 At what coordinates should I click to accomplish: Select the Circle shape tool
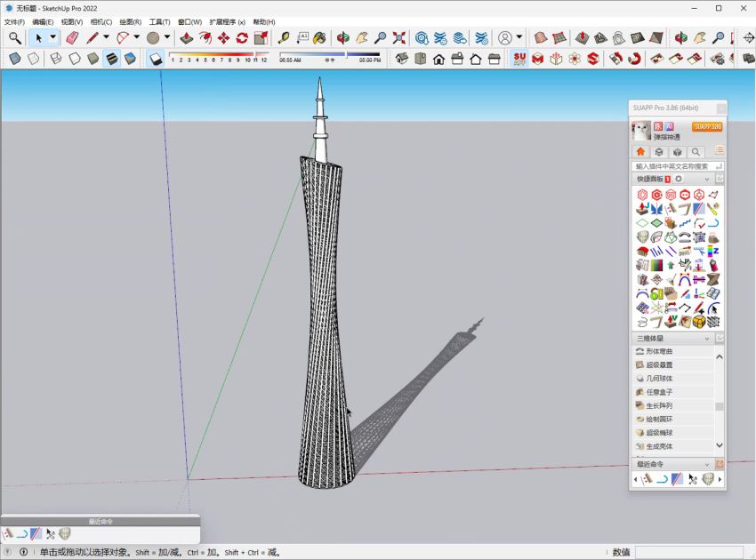(153, 37)
